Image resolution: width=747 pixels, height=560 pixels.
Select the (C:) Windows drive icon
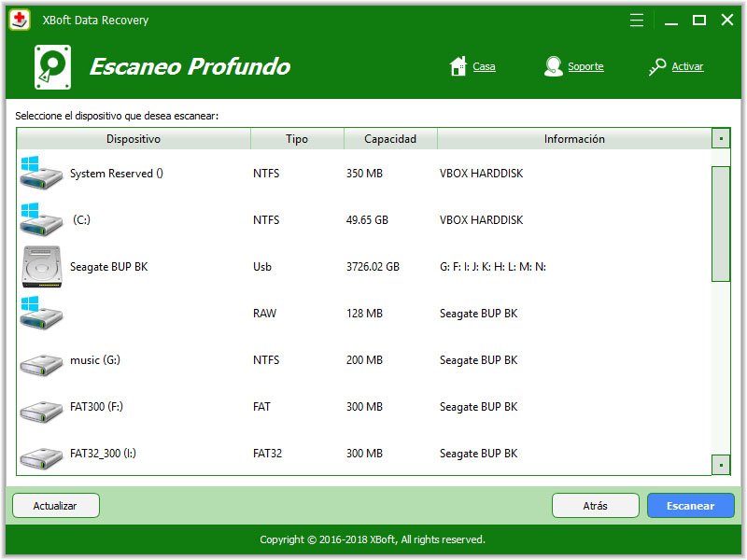pyautogui.click(x=41, y=219)
